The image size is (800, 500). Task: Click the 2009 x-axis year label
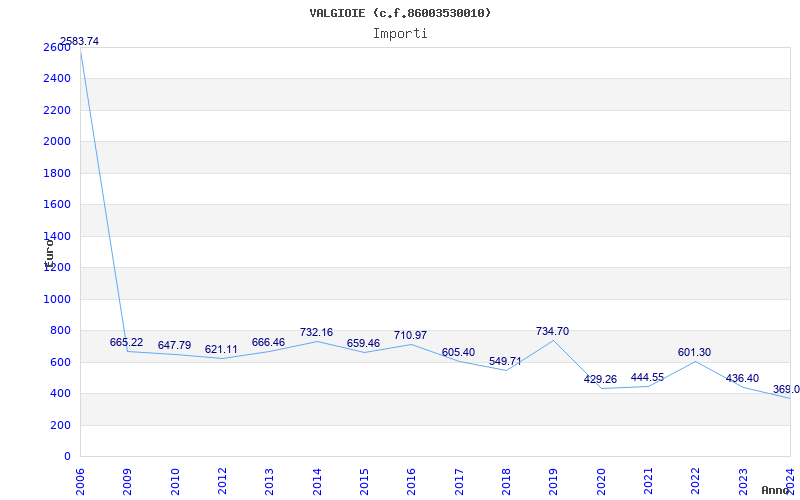point(128,481)
